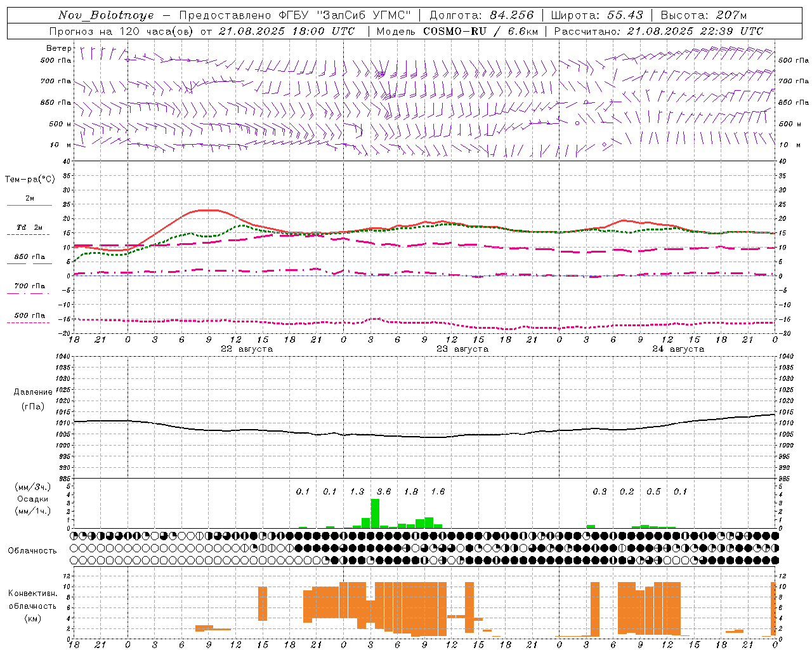The width and height of the screenshot is (812, 650).
Task: Select the "Td 2м" dew point legend label
Action: tap(29, 227)
